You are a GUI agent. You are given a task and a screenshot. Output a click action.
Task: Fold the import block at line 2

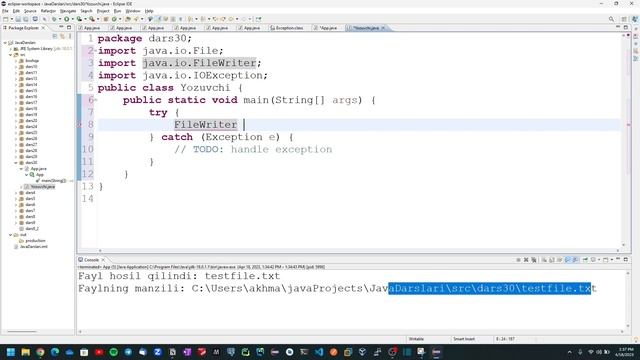96,51
